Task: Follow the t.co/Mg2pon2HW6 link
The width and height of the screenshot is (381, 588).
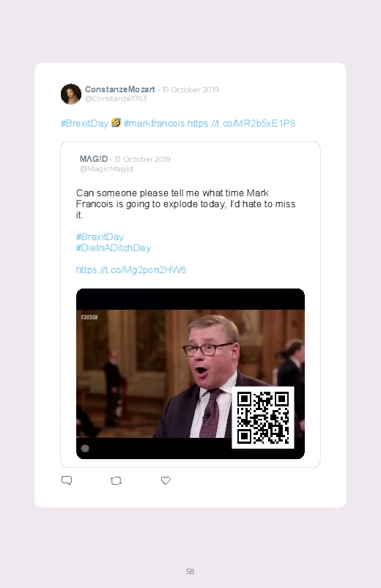Action: click(131, 270)
